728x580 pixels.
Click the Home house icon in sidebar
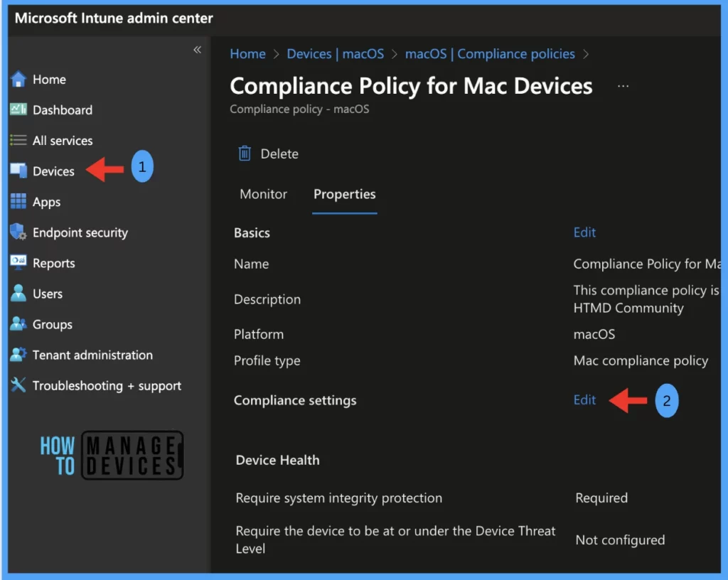(x=18, y=80)
